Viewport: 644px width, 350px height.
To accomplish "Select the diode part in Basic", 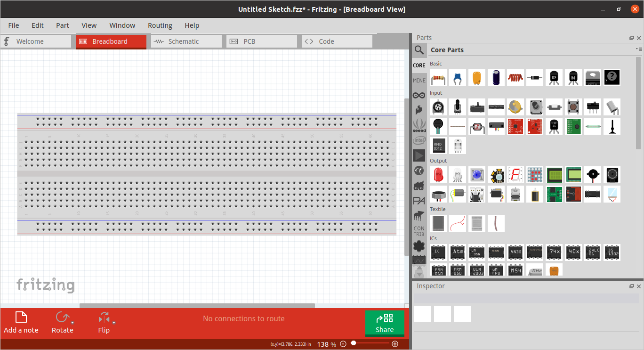I will coord(535,78).
